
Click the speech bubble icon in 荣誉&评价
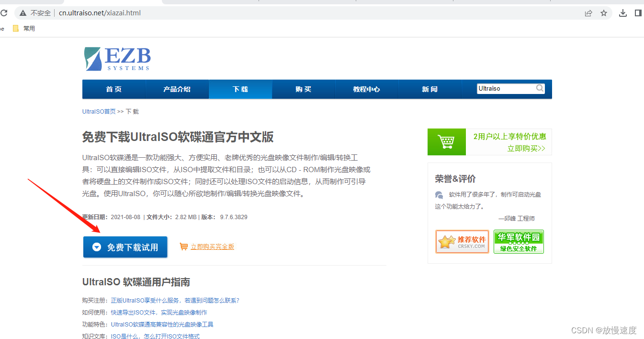point(439,195)
